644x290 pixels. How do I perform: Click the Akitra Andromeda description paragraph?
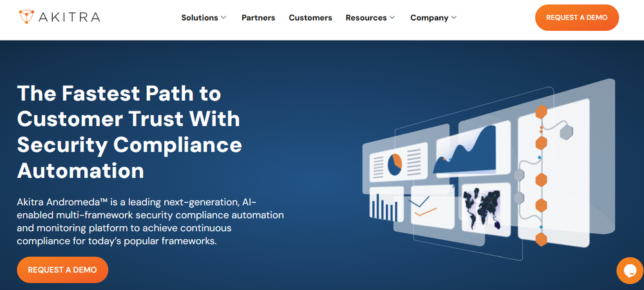pos(150,221)
